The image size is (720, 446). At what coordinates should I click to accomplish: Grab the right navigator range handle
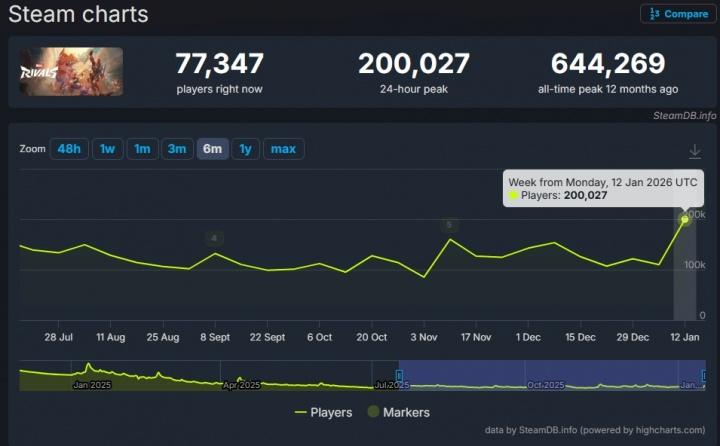pyautogui.click(x=703, y=376)
